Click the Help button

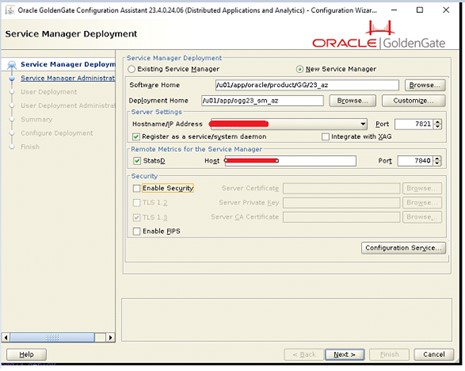click(x=26, y=354)
